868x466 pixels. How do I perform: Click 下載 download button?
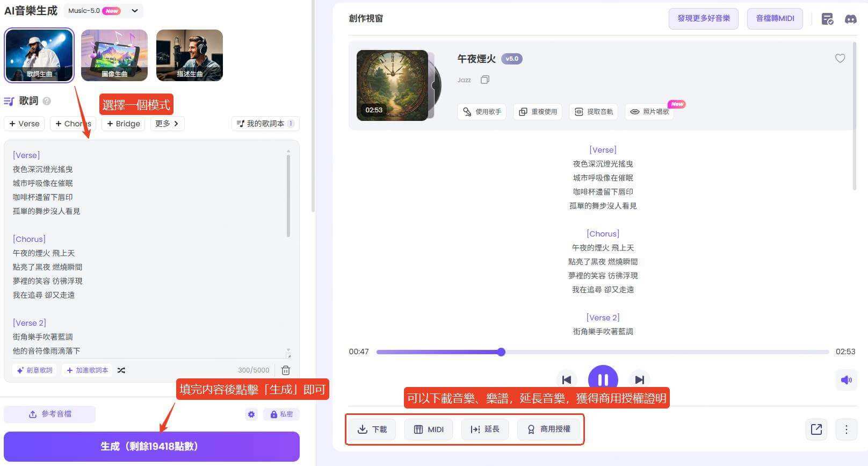tap(372, 429)
